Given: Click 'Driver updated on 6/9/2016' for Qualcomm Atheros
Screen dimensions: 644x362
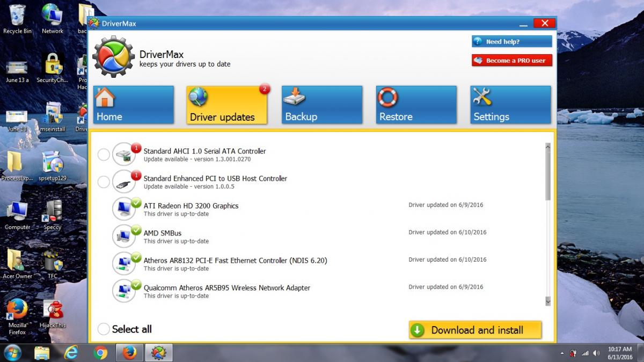Looking at the screenshot, I should (x=446, y=287).
